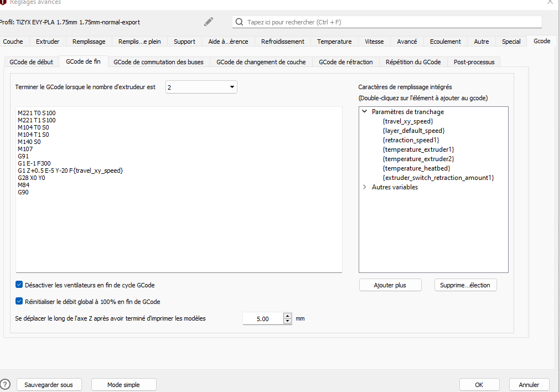Viewport: 559px width, 392px height.
Task: Select the Gcode tab
Action: (542, 41)
